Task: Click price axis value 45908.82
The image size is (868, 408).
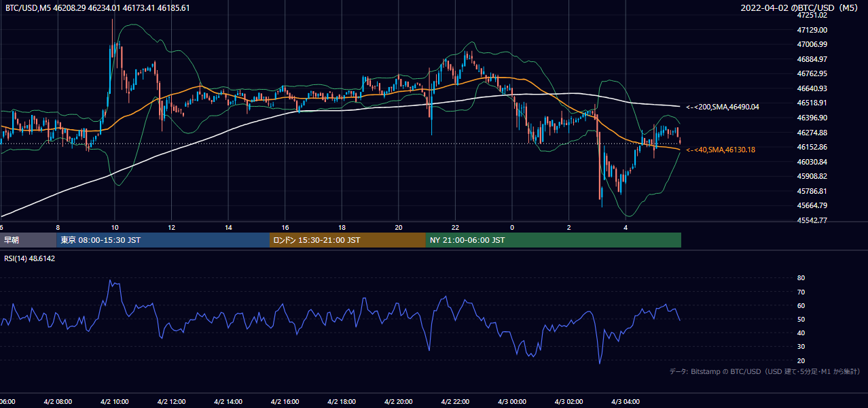Action: point(812,176)
